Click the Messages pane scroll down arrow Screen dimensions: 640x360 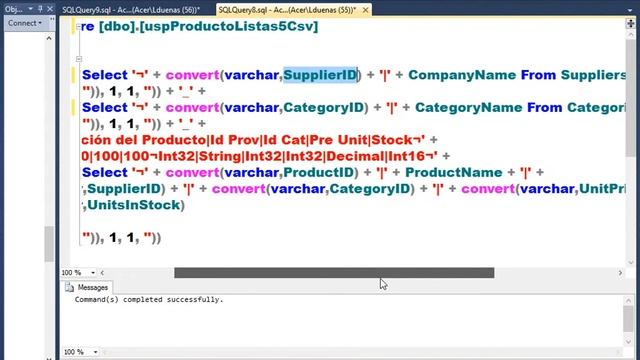click(x=629, y=341)
